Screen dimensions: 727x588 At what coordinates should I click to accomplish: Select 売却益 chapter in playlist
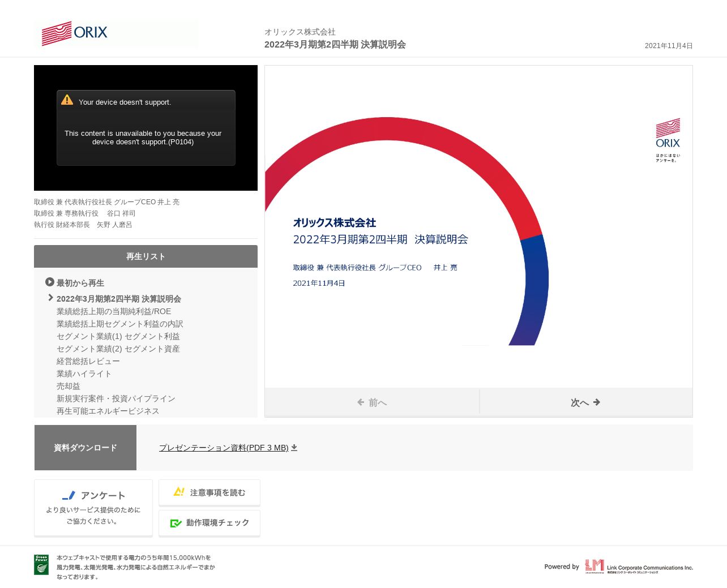click(x=69, y=386)
